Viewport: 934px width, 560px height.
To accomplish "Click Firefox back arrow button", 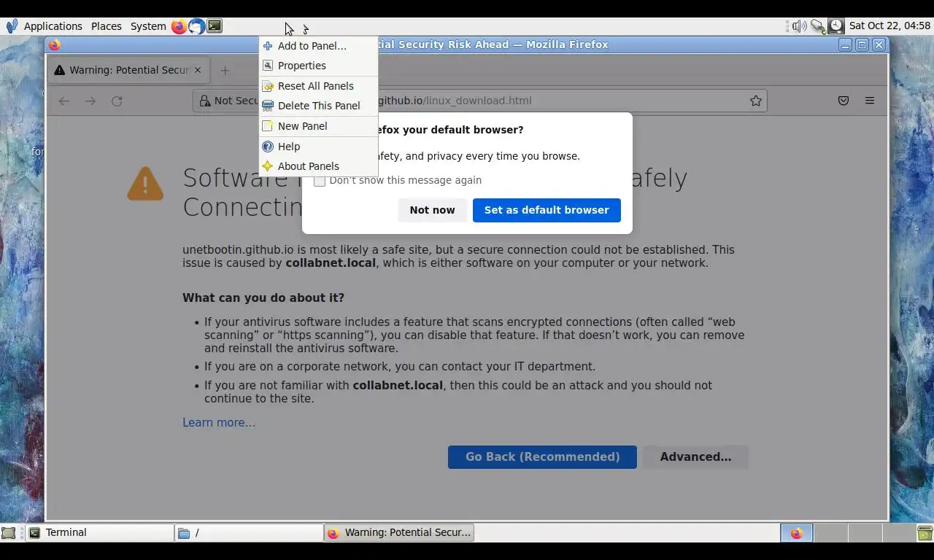I will click(64, 101).
